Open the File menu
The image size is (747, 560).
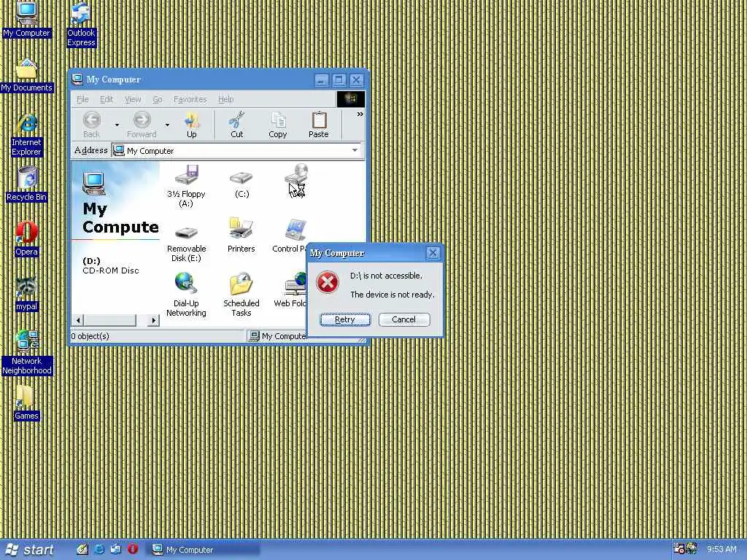point(82,99)
